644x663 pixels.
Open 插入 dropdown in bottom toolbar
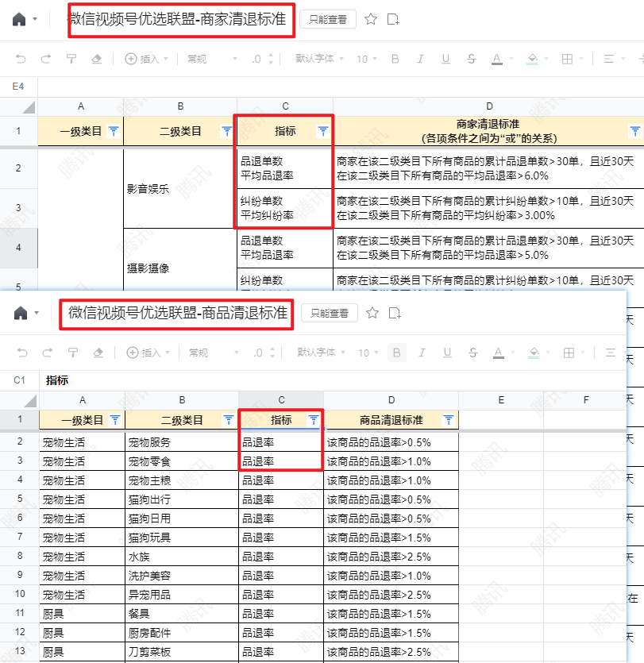coord(148,353)
